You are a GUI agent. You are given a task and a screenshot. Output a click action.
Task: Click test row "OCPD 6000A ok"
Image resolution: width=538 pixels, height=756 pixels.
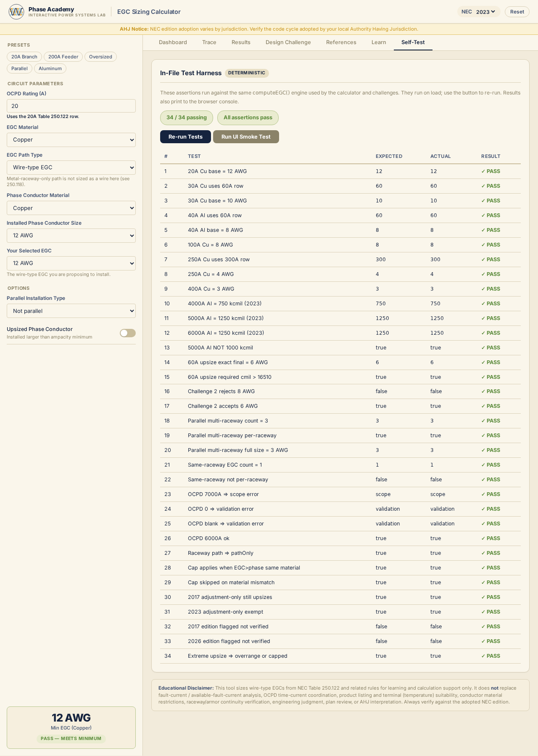pyautogui.click(x=340, y=538)
